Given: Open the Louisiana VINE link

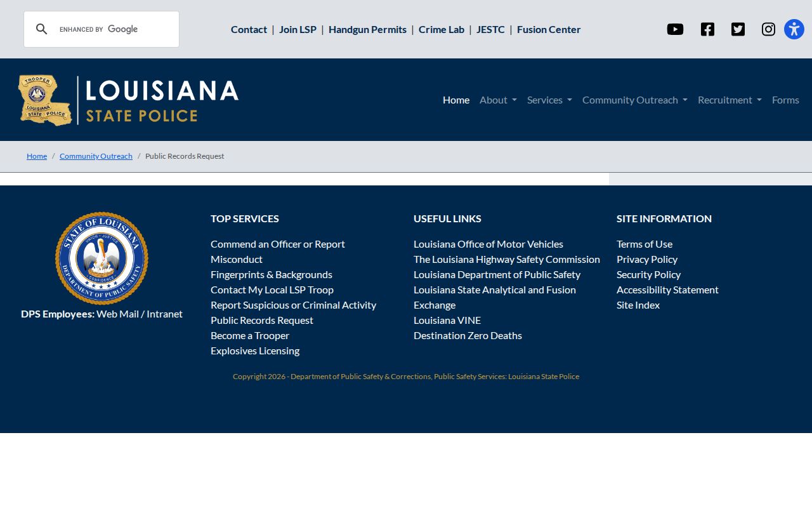Looking at the screenshot, I should click(x=447, y=320).
